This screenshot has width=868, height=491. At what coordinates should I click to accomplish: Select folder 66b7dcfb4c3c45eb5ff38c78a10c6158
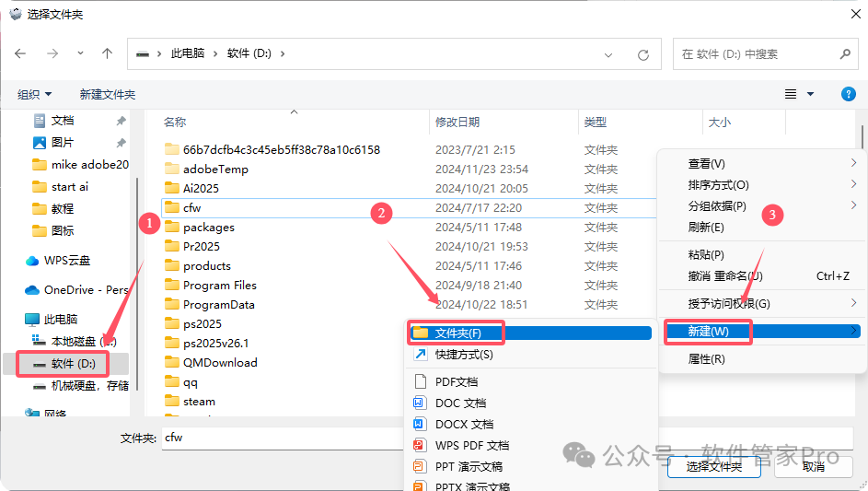[x=282, y=149]
